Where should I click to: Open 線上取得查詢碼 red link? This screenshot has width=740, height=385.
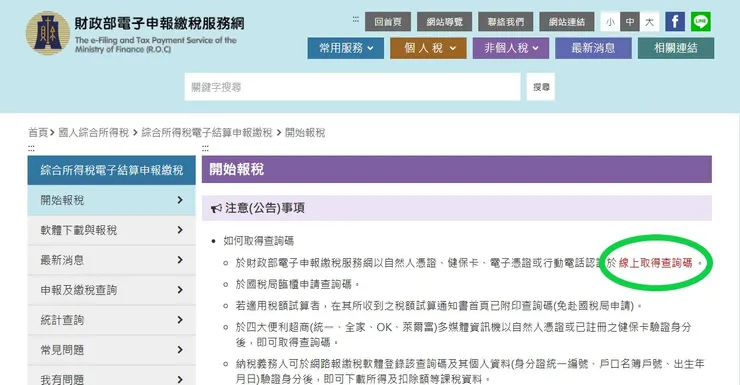[x=655, y=263]
